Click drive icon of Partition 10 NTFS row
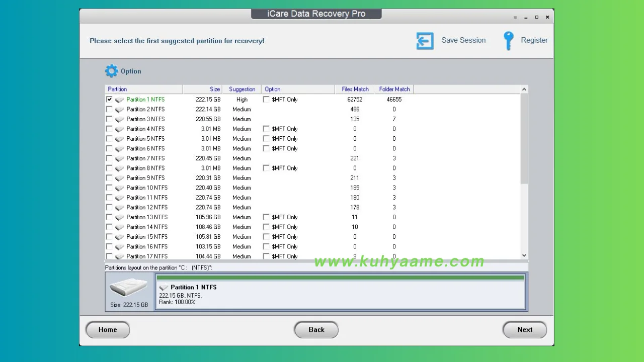The width and height of the screenshot is (644, 362). [x=119, y=188]
